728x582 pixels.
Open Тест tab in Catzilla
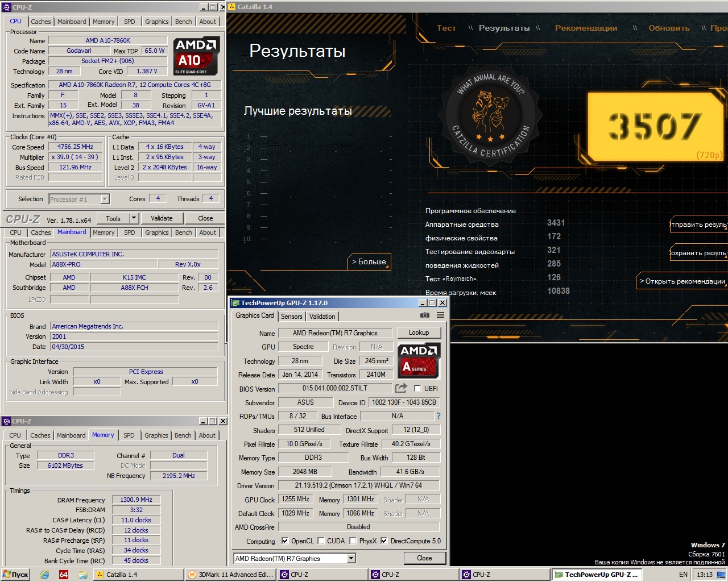click(x=446, y=28)
